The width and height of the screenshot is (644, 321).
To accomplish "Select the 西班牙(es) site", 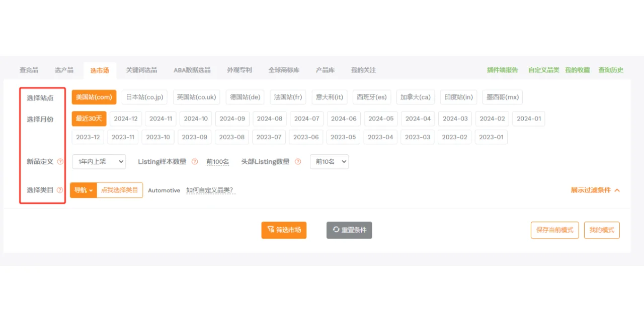I will pyautogui.click(x=372, y=97).
